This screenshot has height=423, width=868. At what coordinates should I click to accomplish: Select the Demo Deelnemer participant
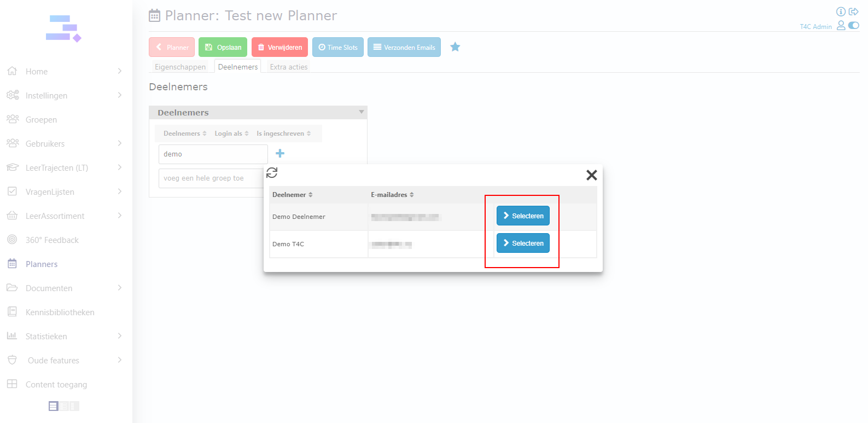click(x=523, y=216)
